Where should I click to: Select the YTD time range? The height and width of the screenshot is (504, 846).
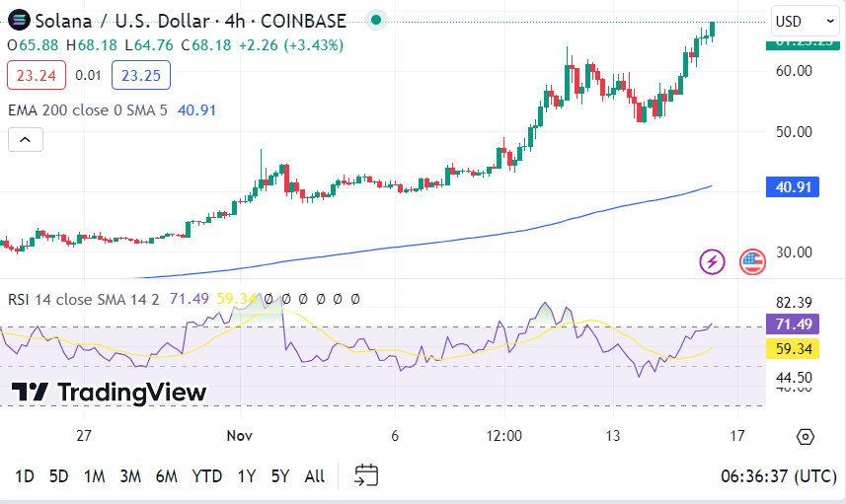pos(207,476)
